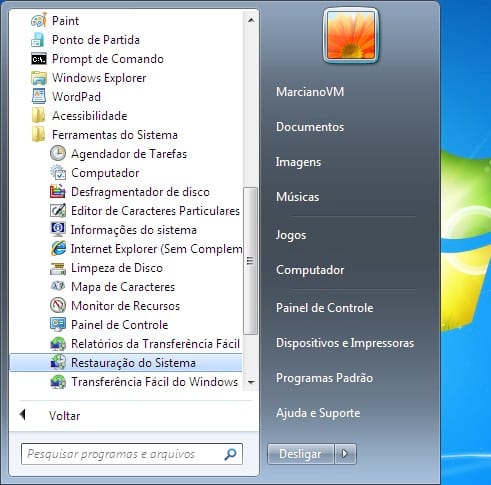Open Ajuda e Suporte
491x485 pixels.
(x=318, y=413)
